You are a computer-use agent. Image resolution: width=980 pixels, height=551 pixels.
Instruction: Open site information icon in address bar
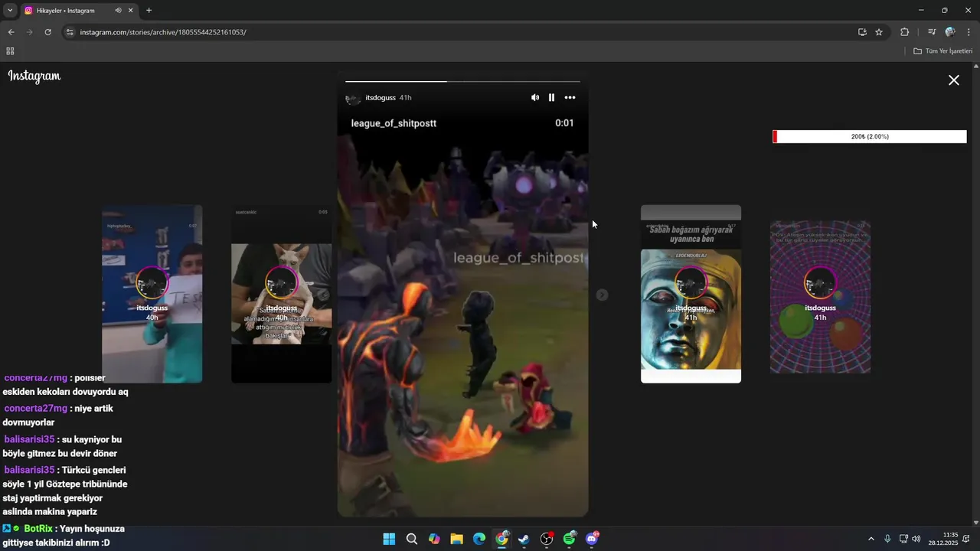click(70, 32)
